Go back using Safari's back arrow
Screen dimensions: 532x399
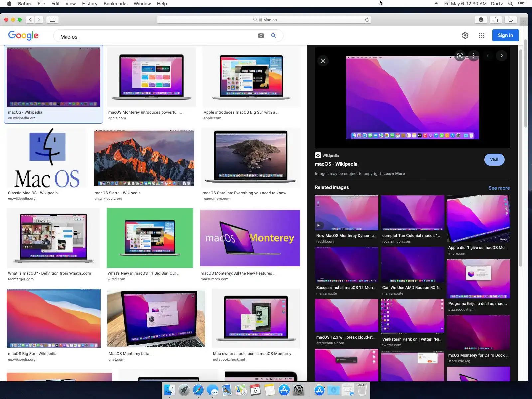30,20
